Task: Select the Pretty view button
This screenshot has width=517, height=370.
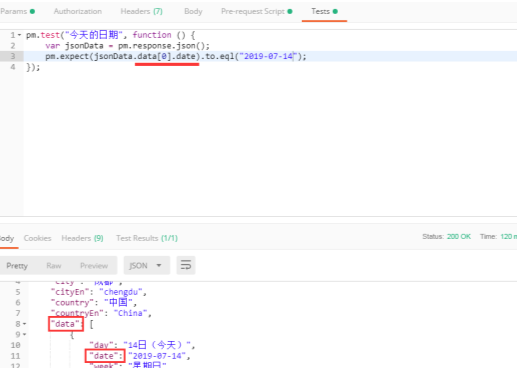Action: click(x=17, y=266)
